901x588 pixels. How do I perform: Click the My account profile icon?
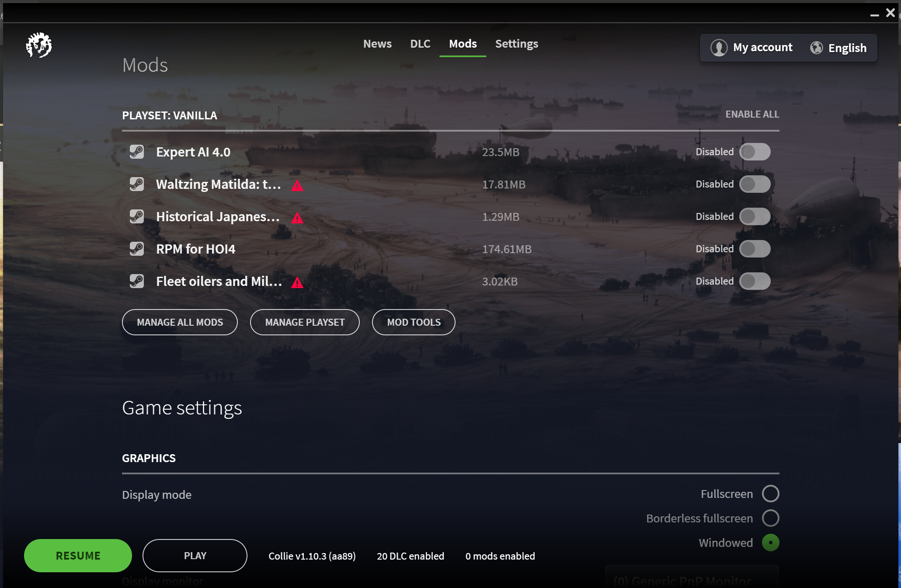coord(719,48)
